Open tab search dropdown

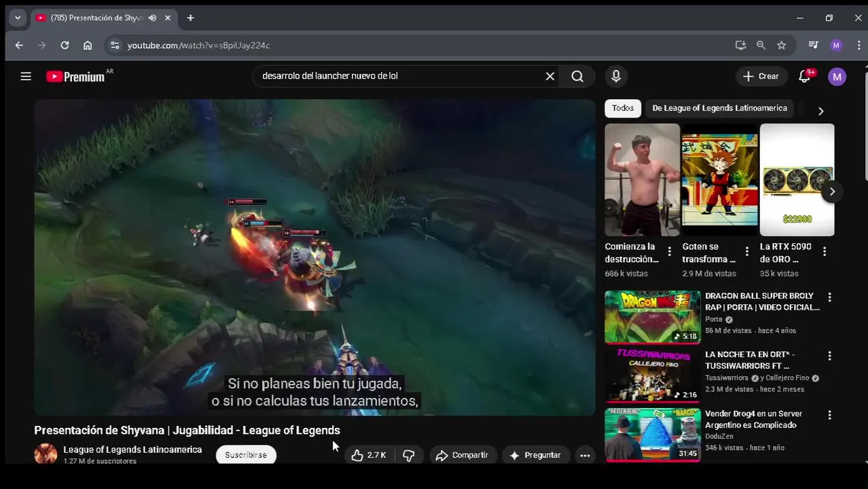(18, 18)
